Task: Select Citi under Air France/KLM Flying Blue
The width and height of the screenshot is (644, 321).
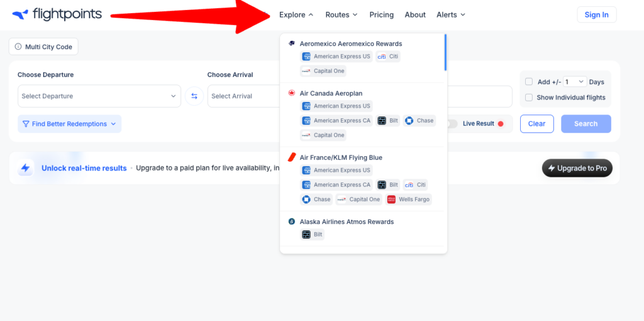Action: (x=415, y=184)
